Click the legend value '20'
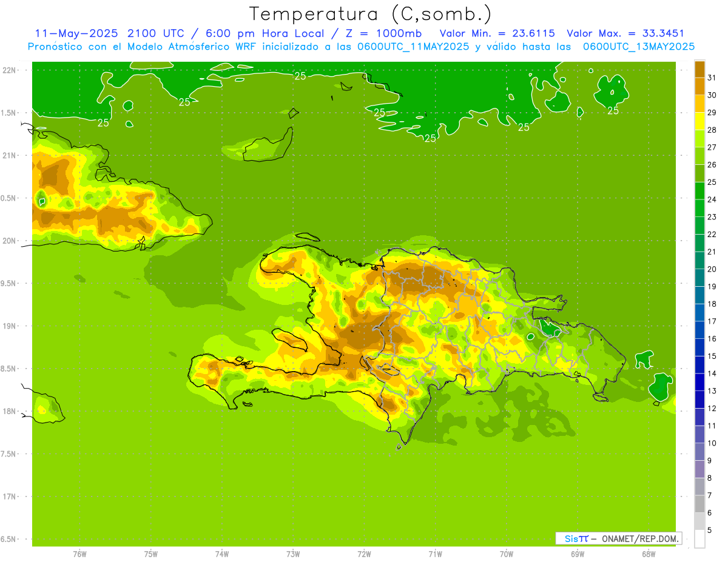 pyautogui.click(x=712, y=269)
